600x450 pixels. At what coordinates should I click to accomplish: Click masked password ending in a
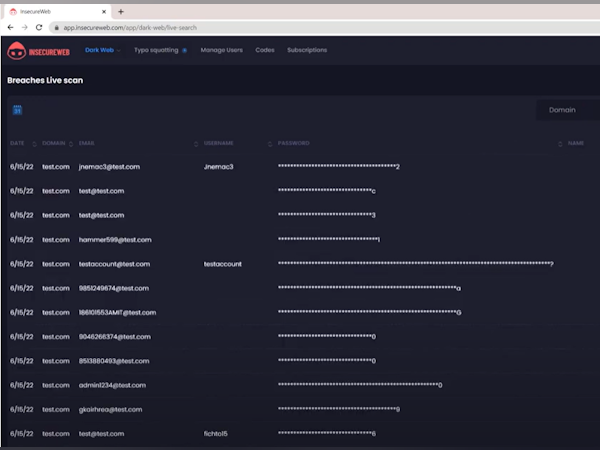tap(369, 288)
